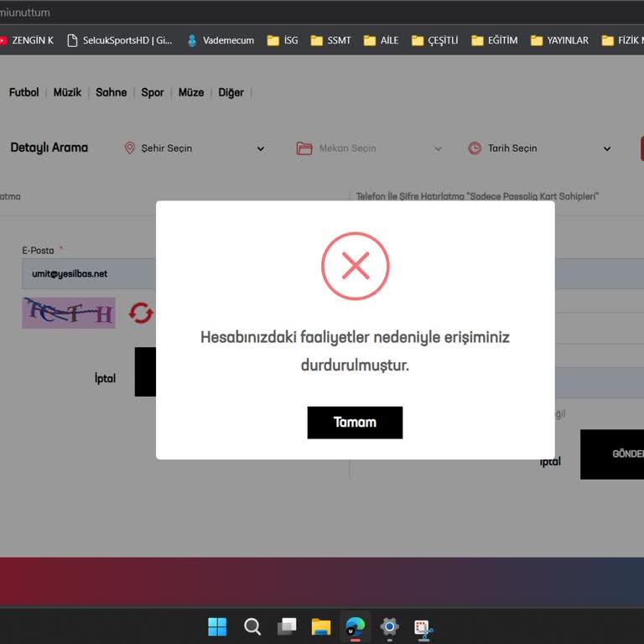Click the suspended-access error message text
Viewport: 644px width, 644px height.
[355, 351]
